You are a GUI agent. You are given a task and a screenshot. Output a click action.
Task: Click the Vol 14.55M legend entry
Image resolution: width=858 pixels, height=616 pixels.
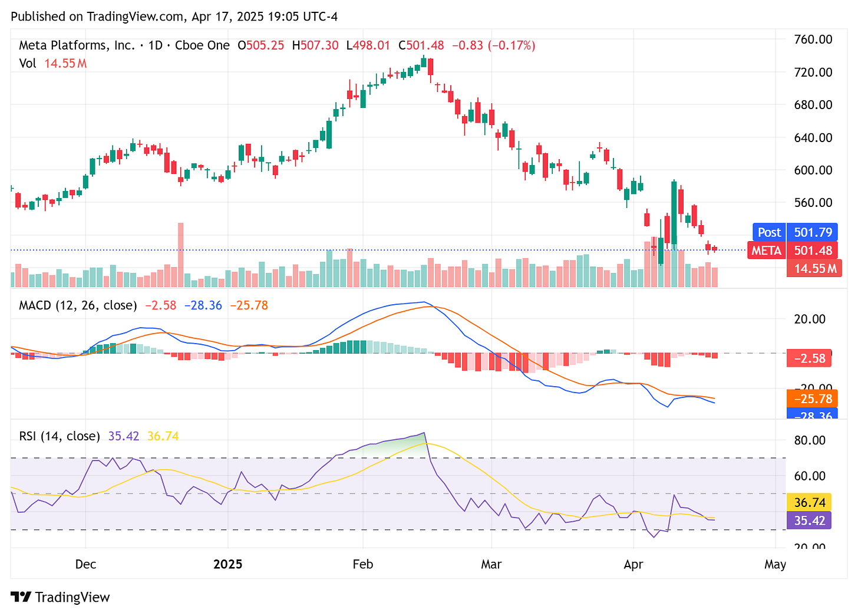tap(52, 63)
